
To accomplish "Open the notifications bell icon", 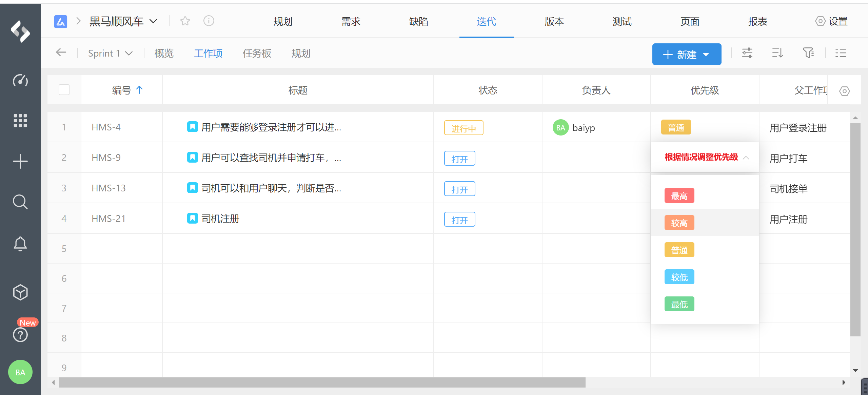I will [x=20, y=244].
